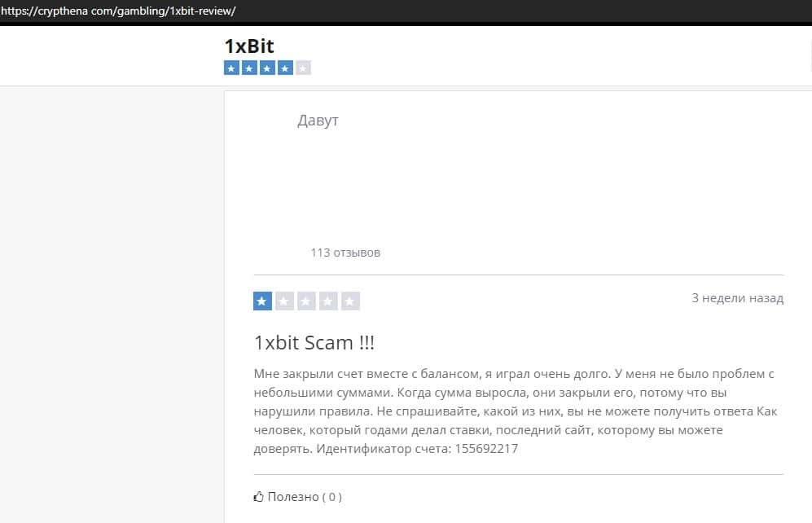Mark review as helpful via Полезно
Screen dimensions: 812x523
[x=293, y=497]
